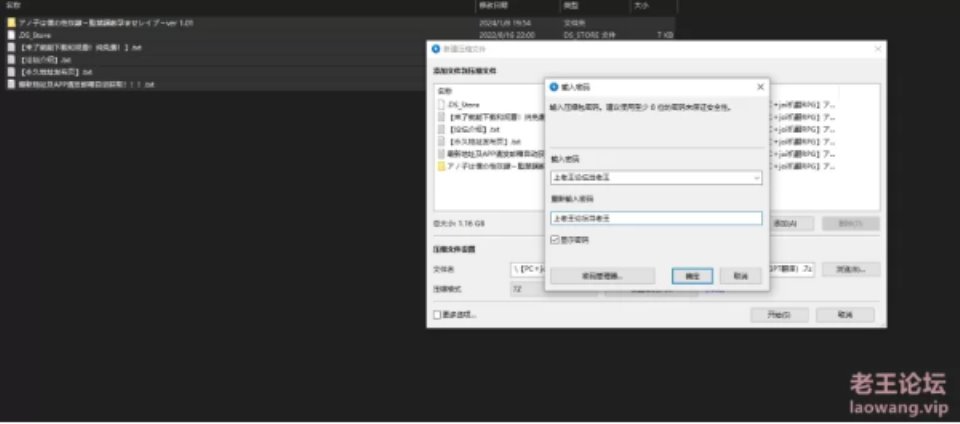Image resolution: width=960 pixels, height=424 pixels.
Task: Open the 7Z compression format dropdown
Action: 553,288
